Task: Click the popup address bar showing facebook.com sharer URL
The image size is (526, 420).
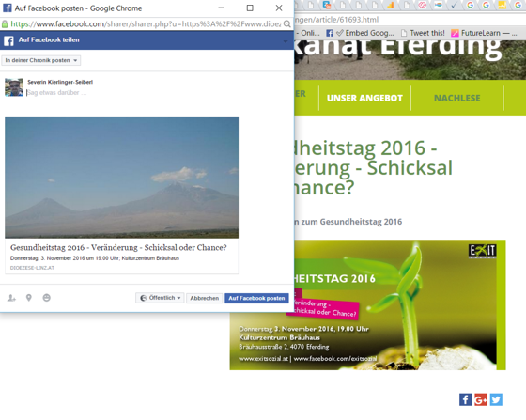Action: click(146, 23)
